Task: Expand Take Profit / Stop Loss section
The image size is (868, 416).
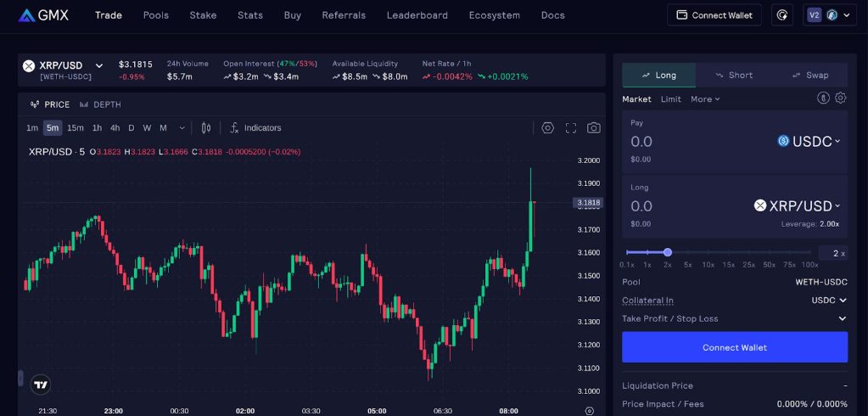Action: 842,319
